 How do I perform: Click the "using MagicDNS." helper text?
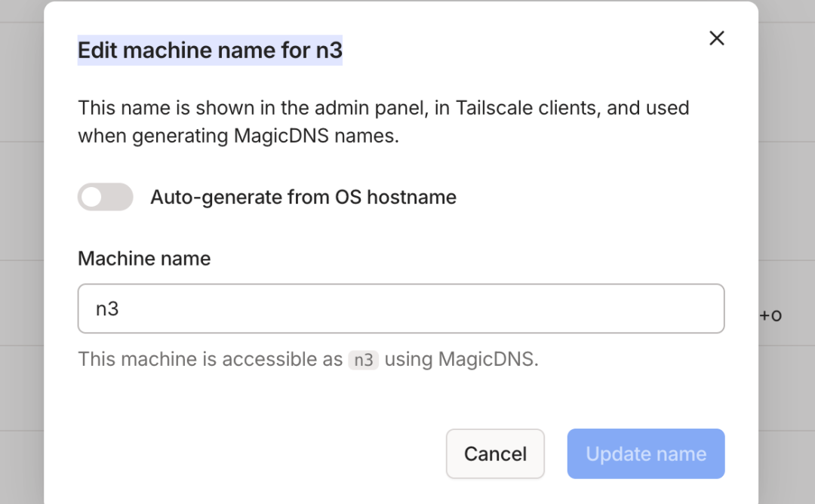click(462, 360)
